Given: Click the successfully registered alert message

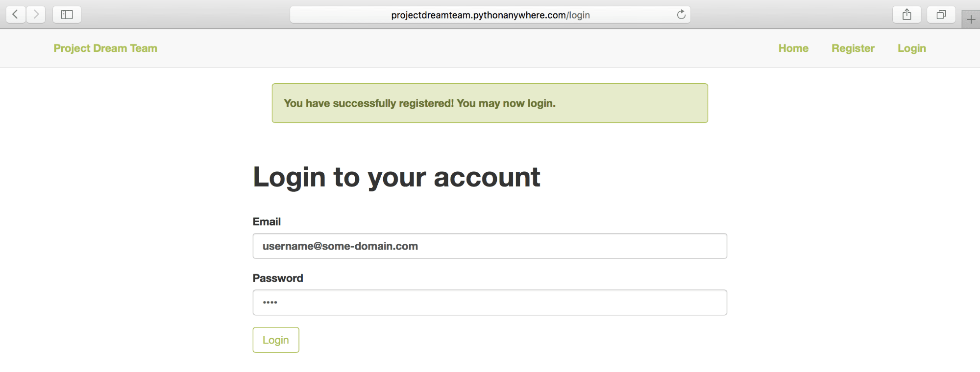Looking at the screenshot, I should (x=490, y=103).
